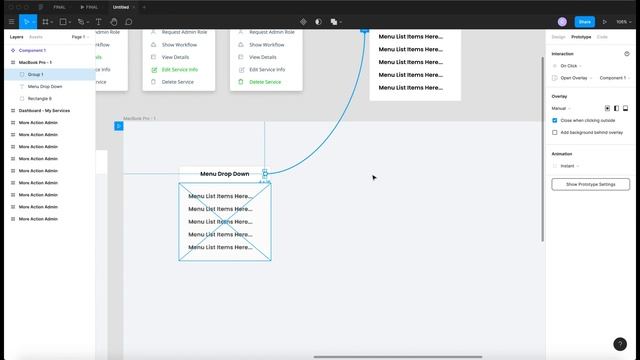Image resolution: width=640 pixels, height=360 pixels.
Task: Uncheck Close when clicking outside
Action: pos(554,120)
